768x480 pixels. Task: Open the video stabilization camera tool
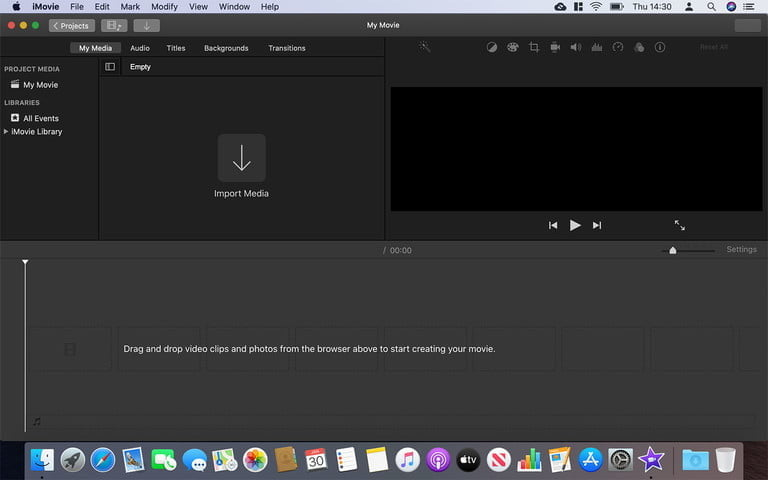(555, 47)
